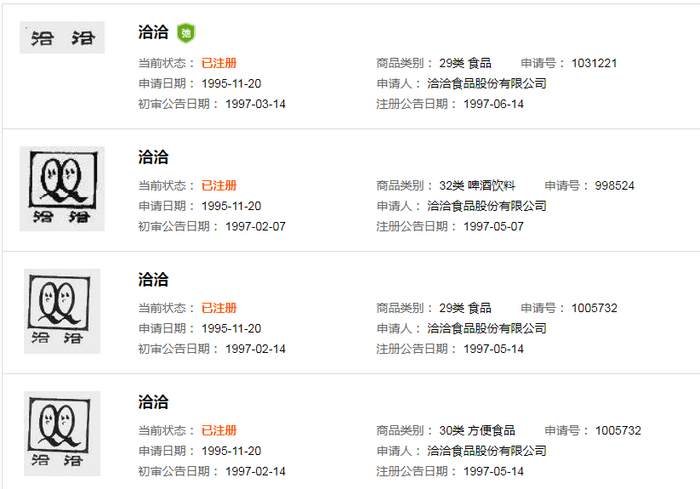Open the logo thumbnail of the 32类 啤酒饮料 entry
This screenshot has width=700, height=489.
62,188
